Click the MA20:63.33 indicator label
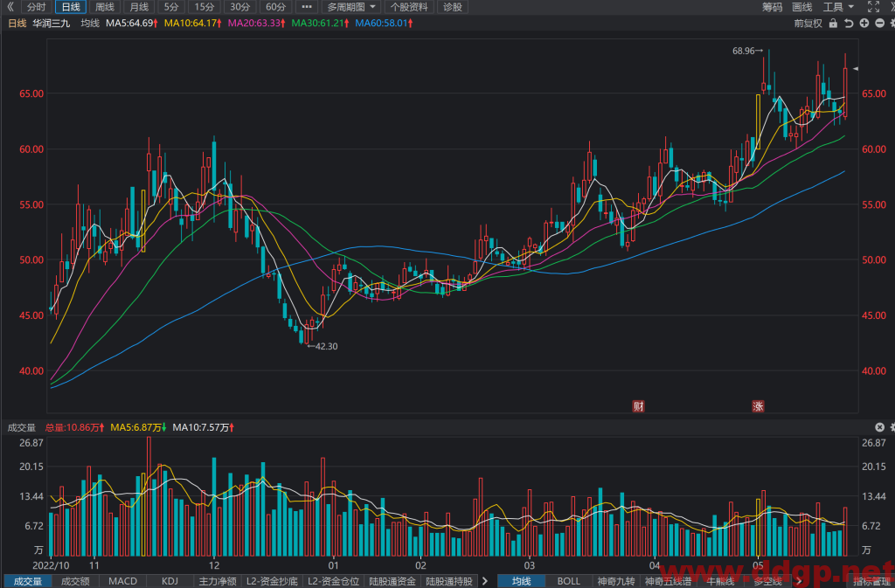Viewport: 895px width, 588px height. pos(257,24)
